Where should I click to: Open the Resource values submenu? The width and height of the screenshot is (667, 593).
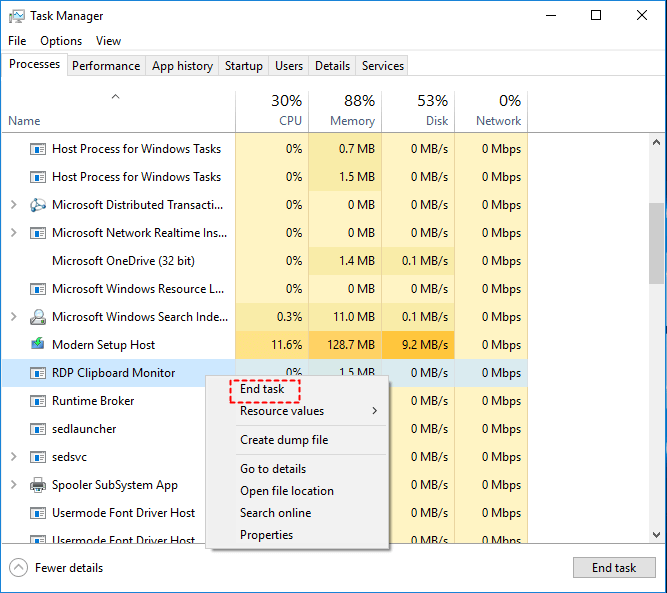click(296, 411)
